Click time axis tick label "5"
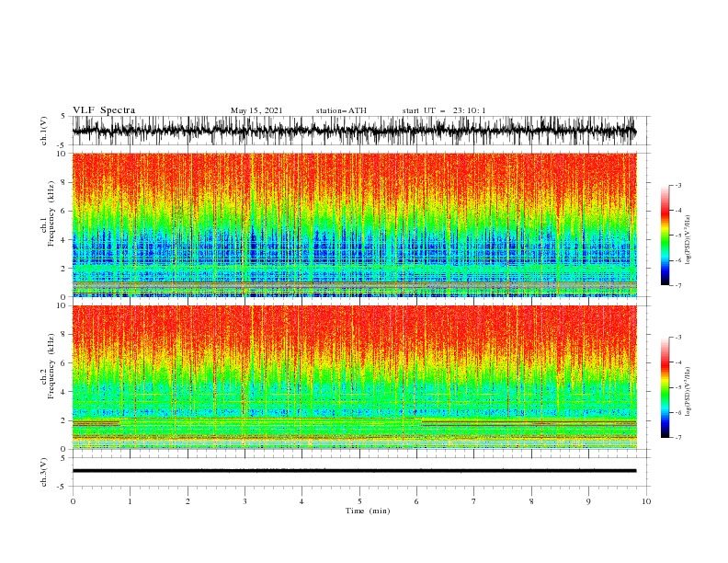This screenshot has height=563, width=728. tap(359, 501)
